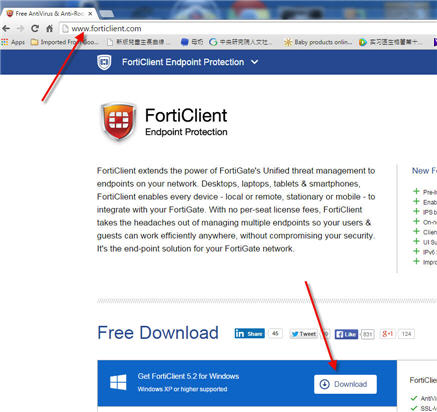The image size is (437, 412).
Task: Click the Windows logo in the download banner
Action: coord(118,382)
